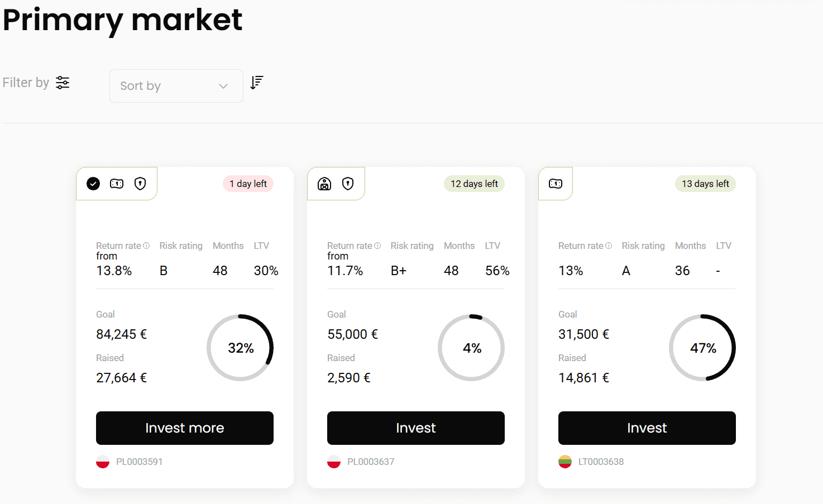
Task: Click the Polish flag next to PL0003637
Action: [x=334, y=462]
